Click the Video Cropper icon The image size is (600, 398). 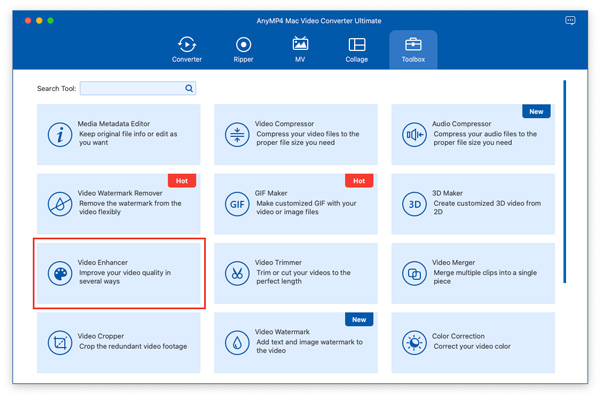tap(60, 343)
